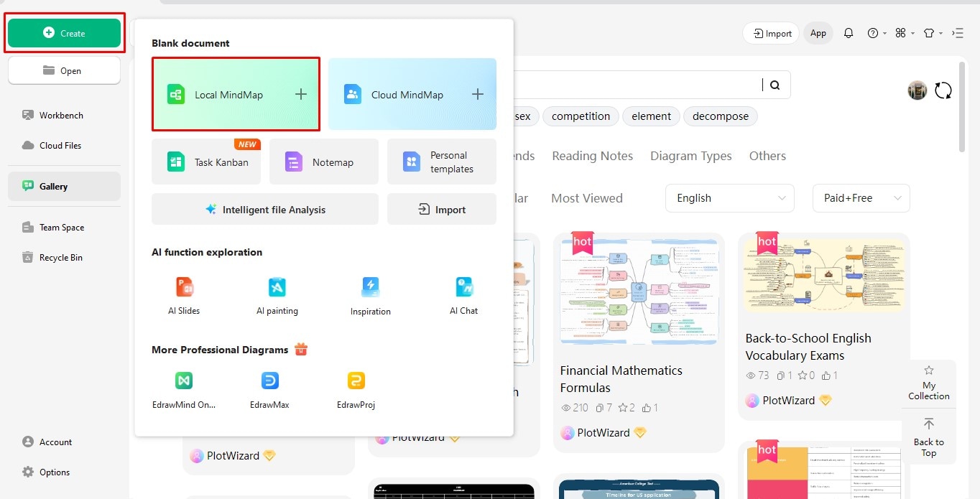
Task: Open the English language dropdown
Action: [730, 198]
